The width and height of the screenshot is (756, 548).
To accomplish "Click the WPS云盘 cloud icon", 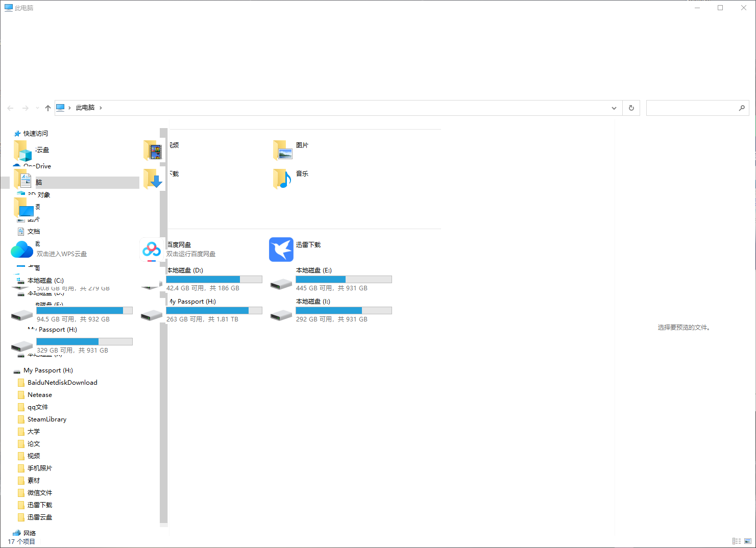I will (x=22, y=250).
